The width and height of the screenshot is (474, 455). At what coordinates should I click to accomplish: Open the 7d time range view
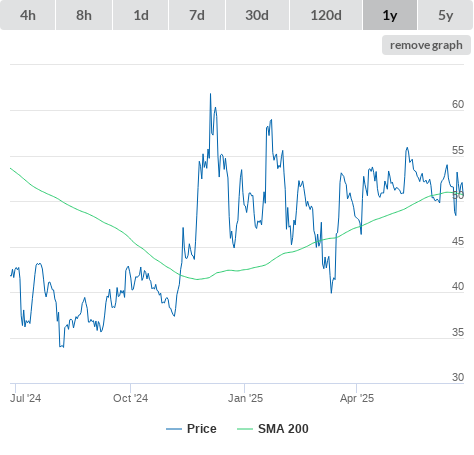pyautogui.click(x=197, y=15)
